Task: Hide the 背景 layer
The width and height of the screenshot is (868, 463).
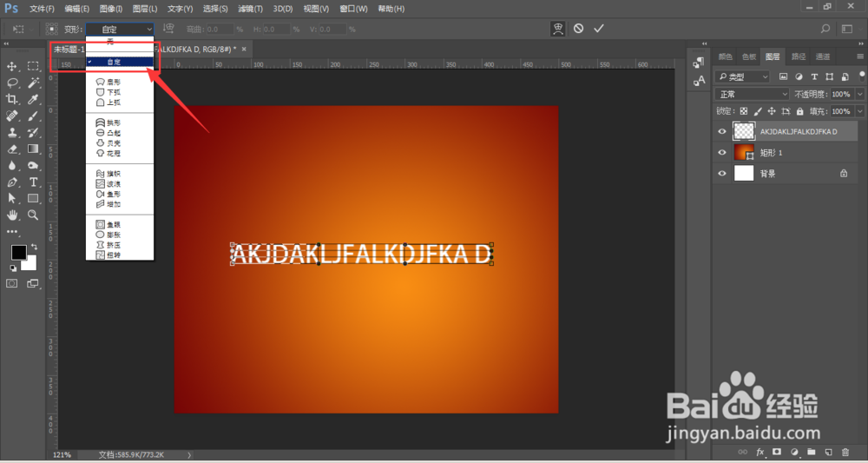Action: point(722,174)
